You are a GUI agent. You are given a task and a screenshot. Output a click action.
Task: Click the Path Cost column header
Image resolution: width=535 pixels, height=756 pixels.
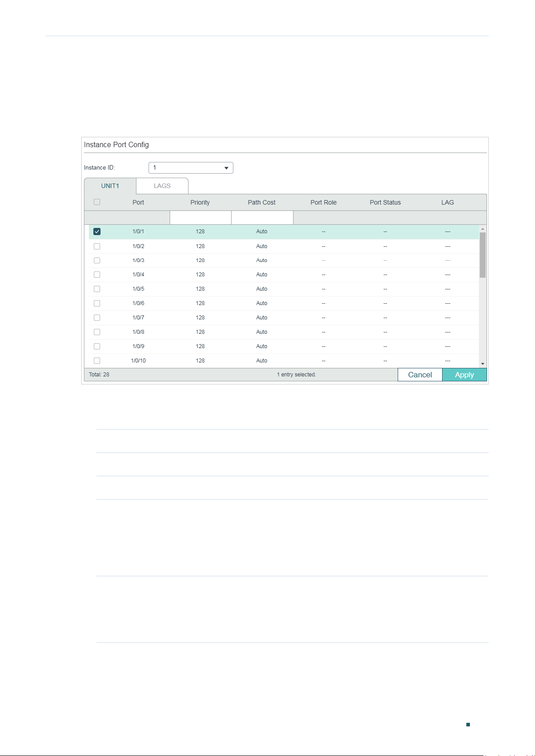[x=262, y=202]
